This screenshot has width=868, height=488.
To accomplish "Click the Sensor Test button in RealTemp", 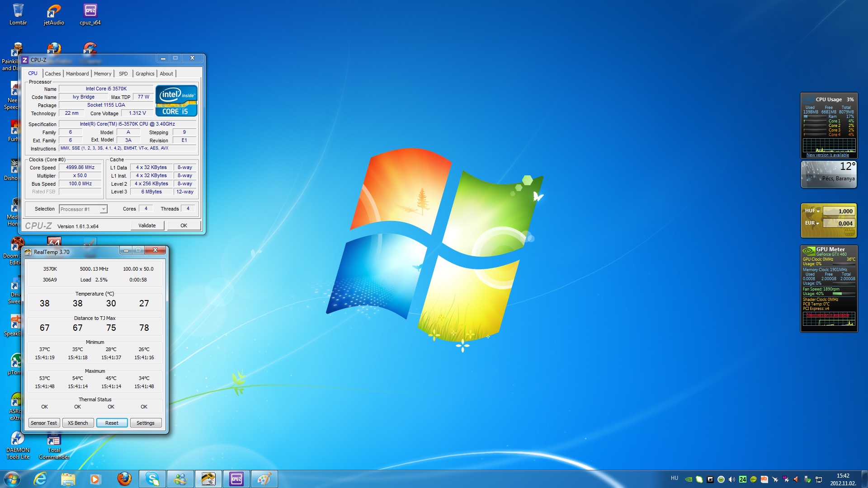I will (44, 423).
